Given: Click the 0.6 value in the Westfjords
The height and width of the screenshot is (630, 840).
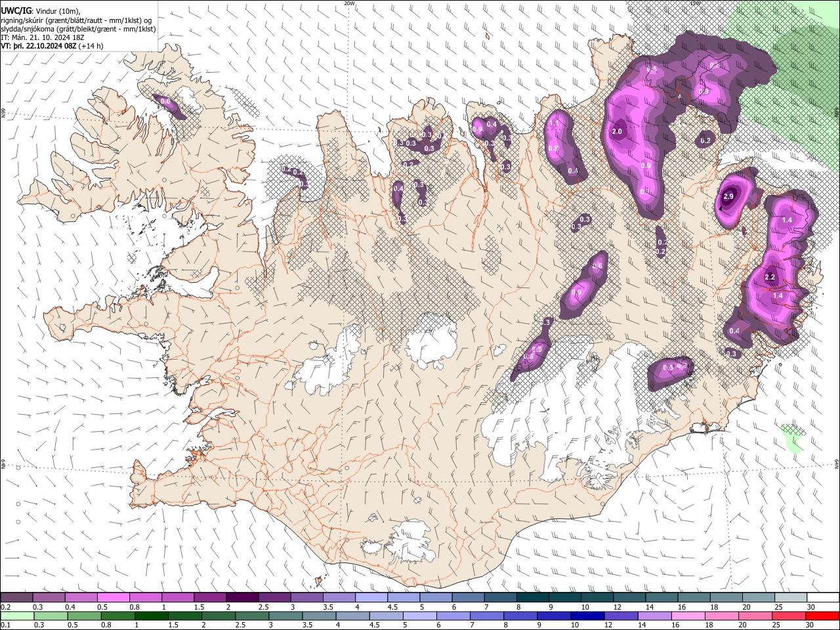Looking at the screenshot, I should [x=165, y=102].
